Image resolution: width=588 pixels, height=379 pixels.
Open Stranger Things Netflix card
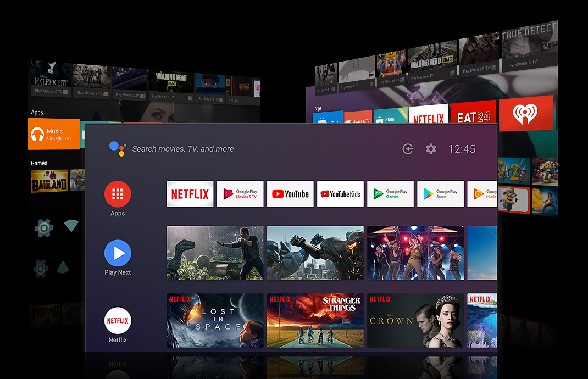[315, 321]
